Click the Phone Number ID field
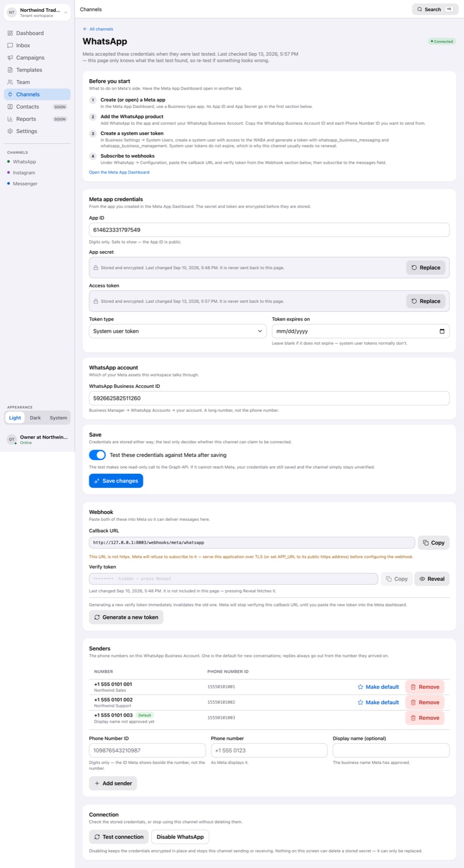464x868 pixels. click(147, 750)
